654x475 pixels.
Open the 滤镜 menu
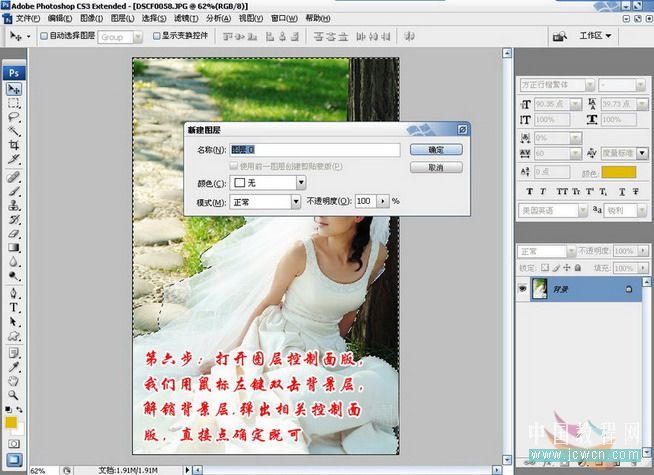[x=183, y=18]
